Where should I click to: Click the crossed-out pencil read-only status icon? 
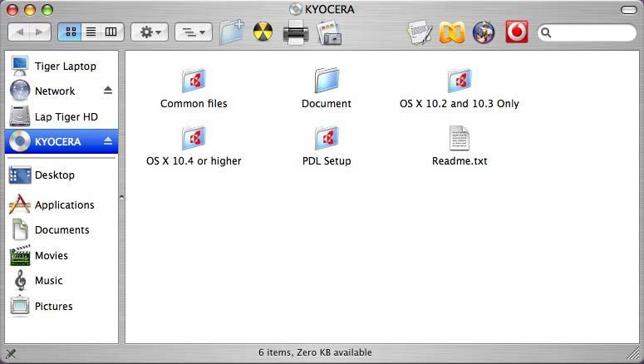[x=11, y=353]
